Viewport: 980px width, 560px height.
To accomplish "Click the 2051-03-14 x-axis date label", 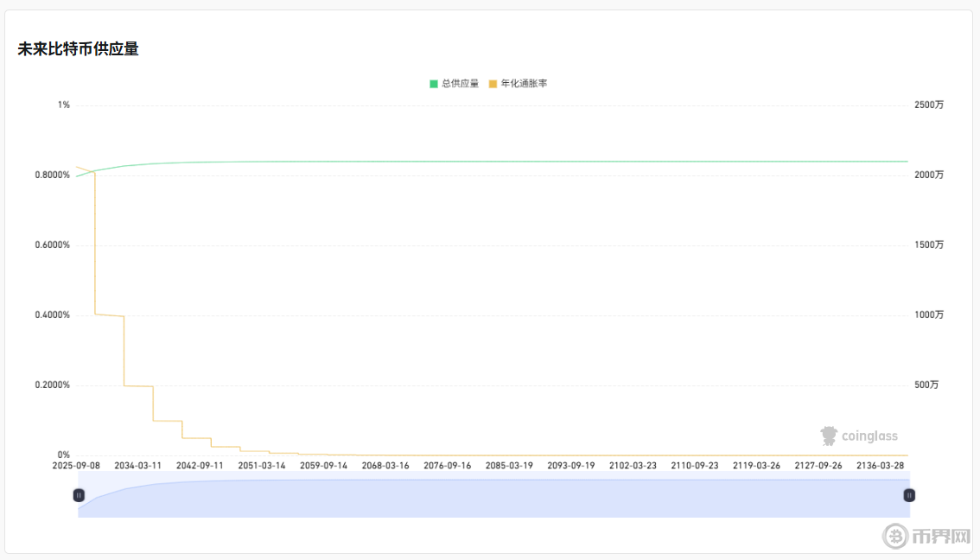I will [262, 466].
